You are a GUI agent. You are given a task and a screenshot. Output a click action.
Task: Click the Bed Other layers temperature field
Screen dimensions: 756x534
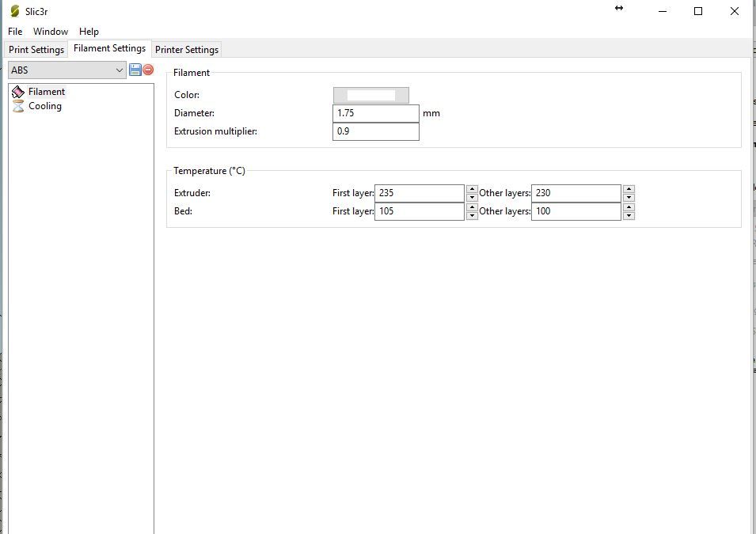point(576,211)
